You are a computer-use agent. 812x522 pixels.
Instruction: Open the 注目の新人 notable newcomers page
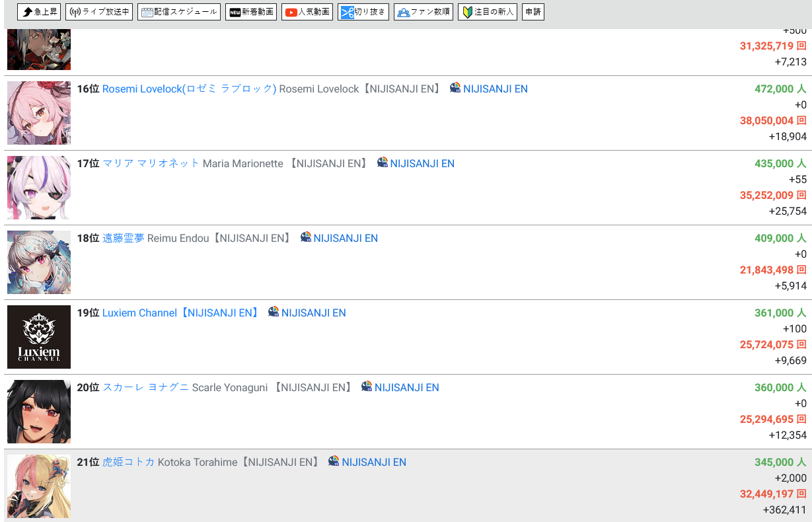pyautogui.click(x=488, y=12)
